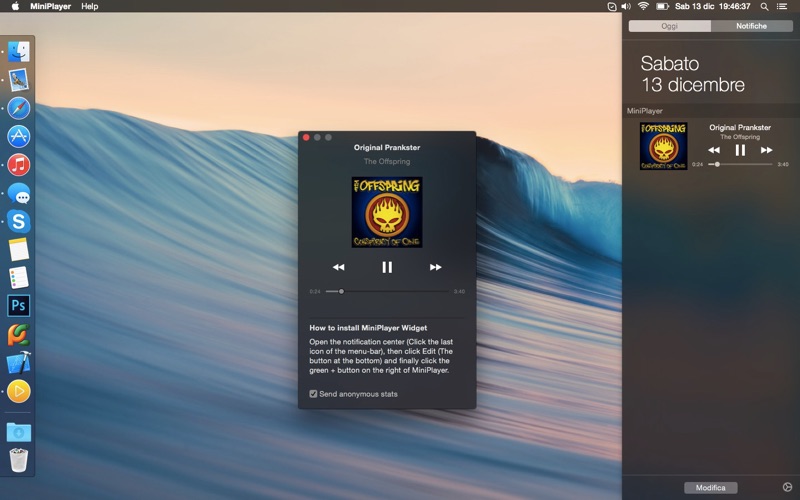Open Spotlight search icon
The width and height of the screenshot is (800, 500).
[764, 6]
